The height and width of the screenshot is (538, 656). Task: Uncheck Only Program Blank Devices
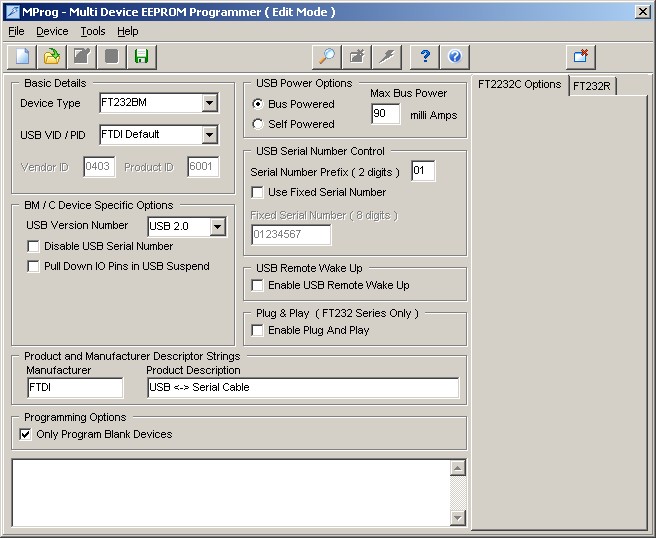[26, 434]
